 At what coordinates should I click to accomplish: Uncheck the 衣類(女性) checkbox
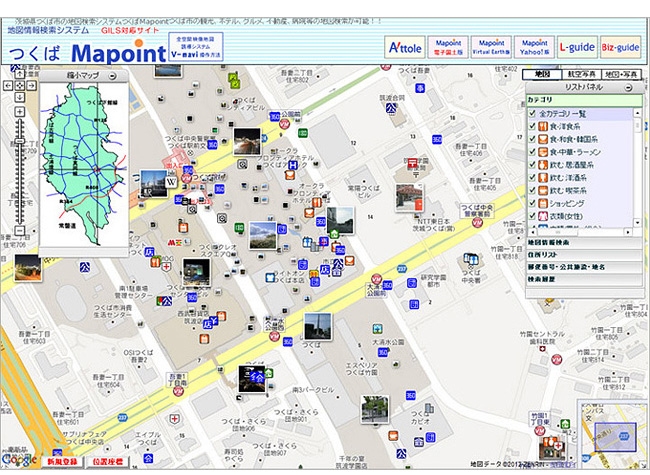click(x=532, y=216)
